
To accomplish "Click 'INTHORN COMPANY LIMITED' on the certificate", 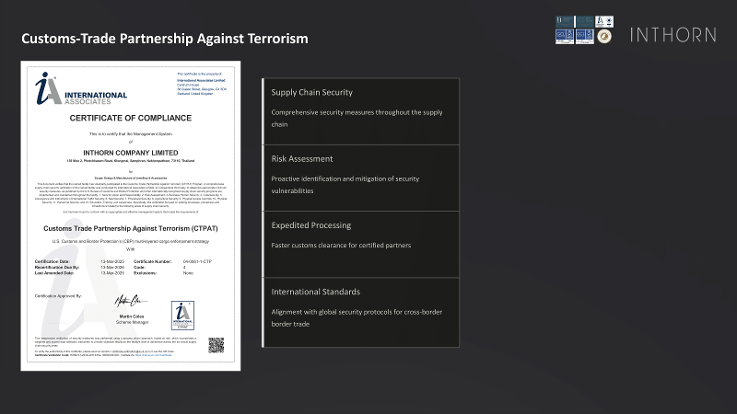I will coord(131,153).
